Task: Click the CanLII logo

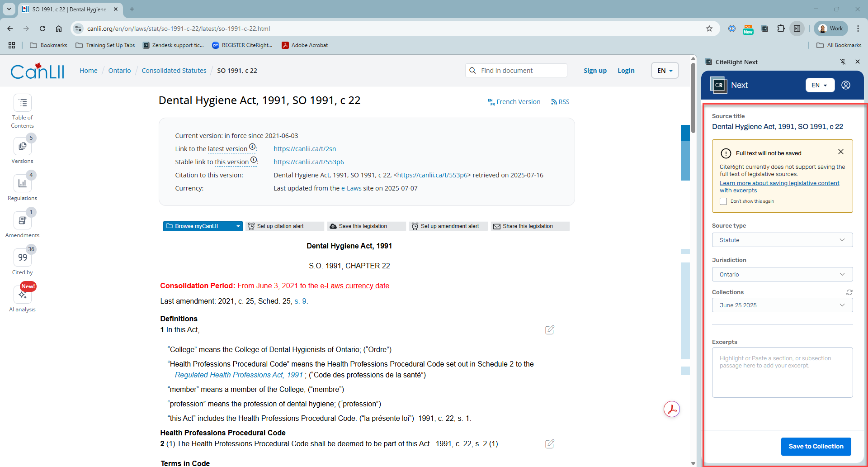Action: click(x=38, y=71)
